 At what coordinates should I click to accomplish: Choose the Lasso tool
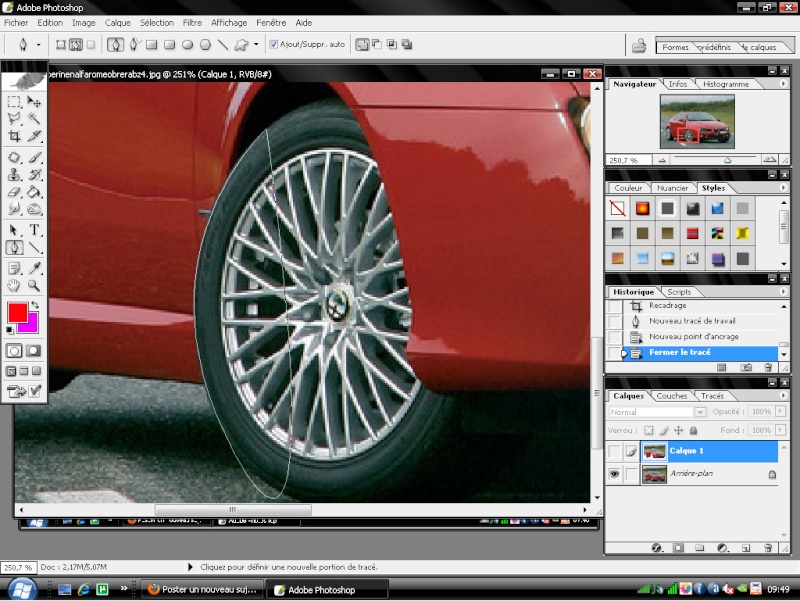[x=14, y=118]
